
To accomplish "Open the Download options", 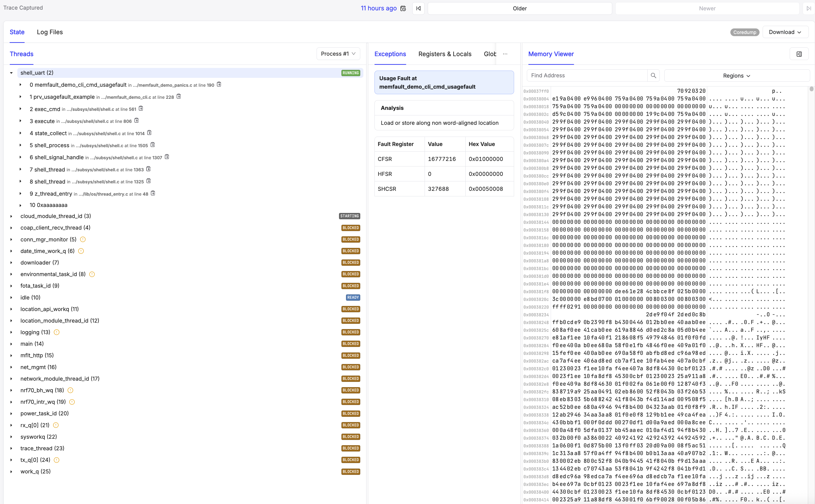I will [785, 32].
